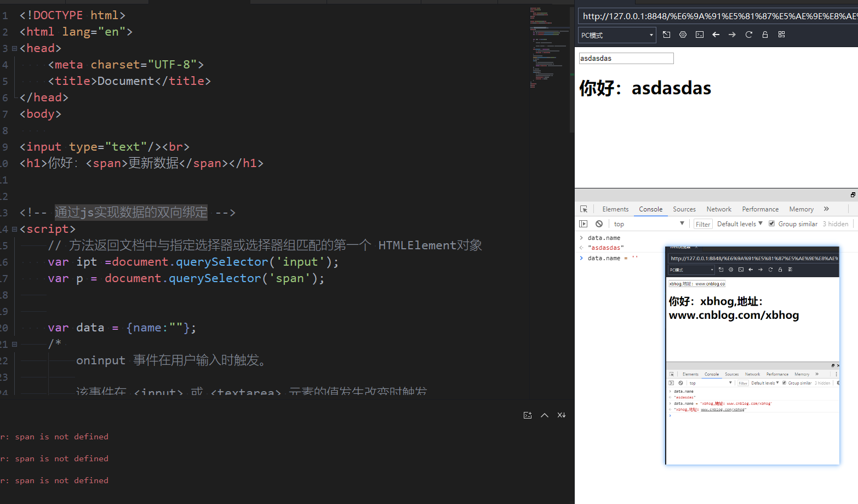Show the console sidebar panel
The width and height of the screenshot is (858, 504).
(584, 224)
